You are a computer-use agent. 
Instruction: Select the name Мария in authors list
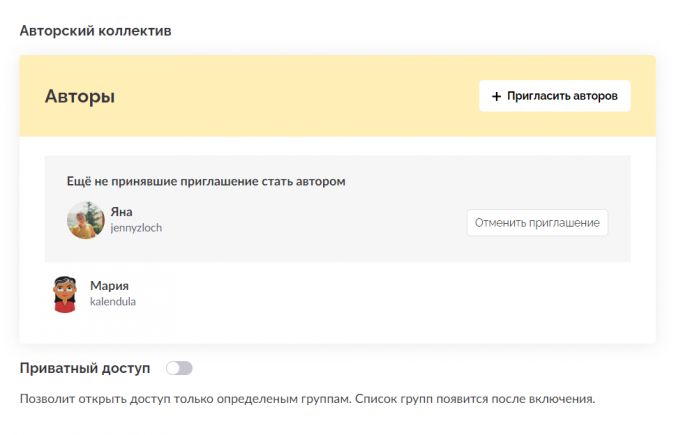109,286
